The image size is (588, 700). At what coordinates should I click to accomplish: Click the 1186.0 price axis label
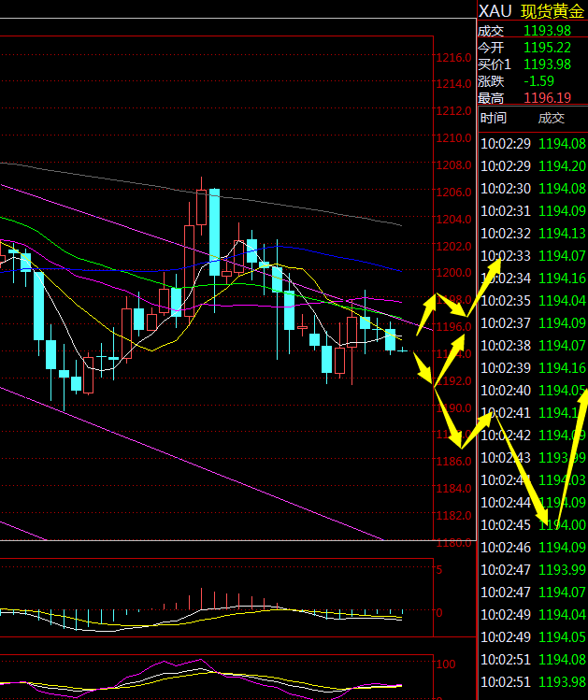pos(453,461)
